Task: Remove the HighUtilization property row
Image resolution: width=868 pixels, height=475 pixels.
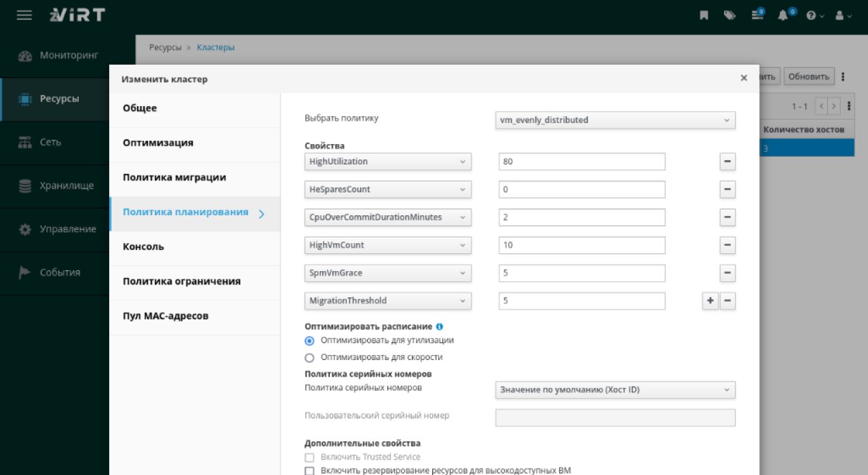Action: tap(728, 162)
